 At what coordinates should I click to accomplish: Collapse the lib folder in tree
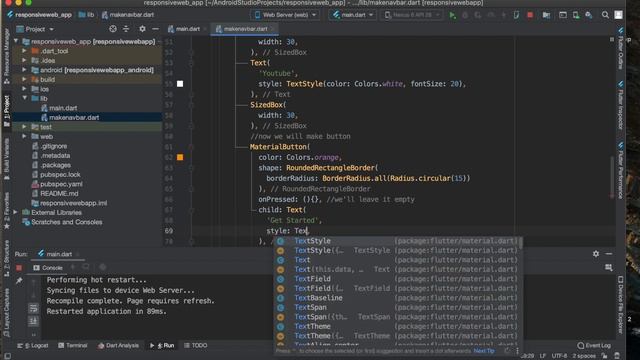click(x=25, y=98)
